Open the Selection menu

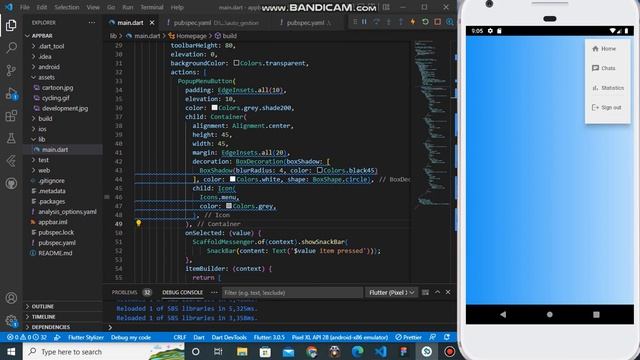[x=67, y=7]
